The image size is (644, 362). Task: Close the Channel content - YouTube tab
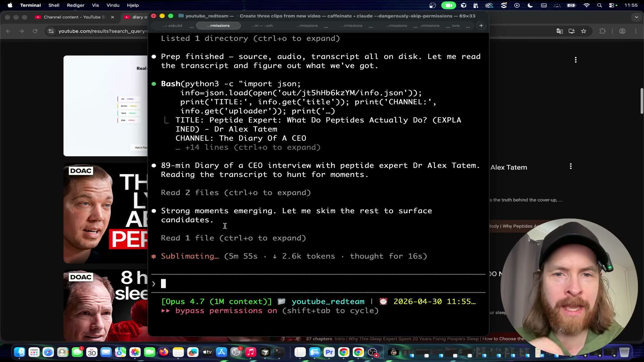[112, 17]
